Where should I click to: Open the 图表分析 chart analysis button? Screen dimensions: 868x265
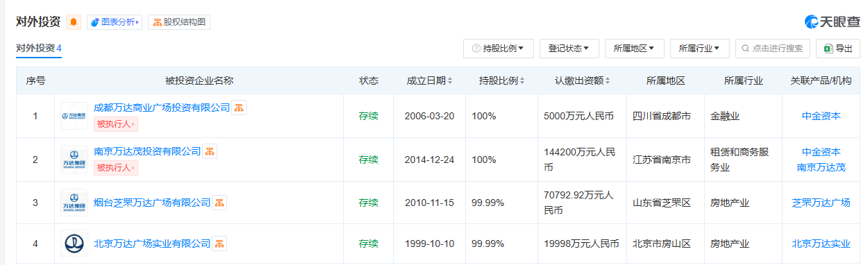pyautogui.click(x=115, y=22)
